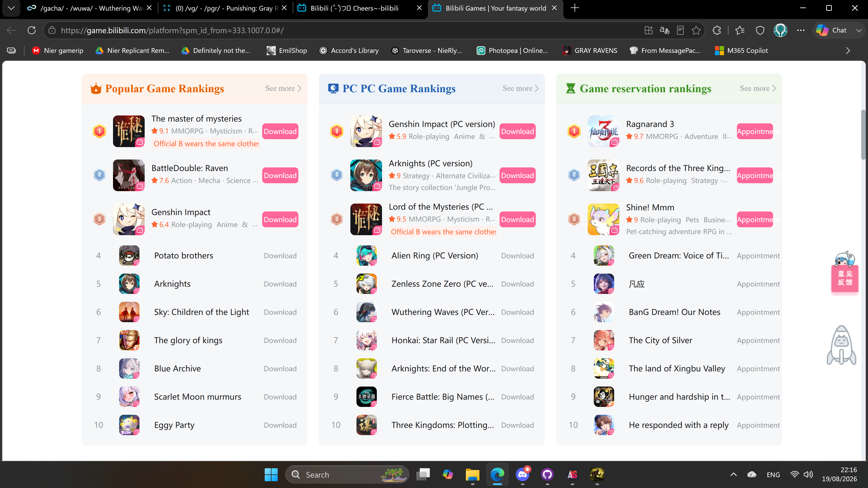Open Blue Archive game icon
The height and width of the screenshot is (488, 868).
[129, 369]
